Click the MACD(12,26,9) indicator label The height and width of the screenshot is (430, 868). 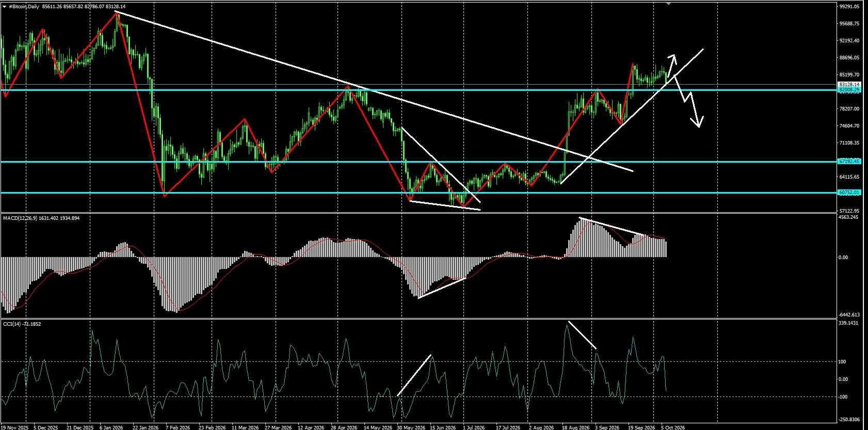[20, 218]
